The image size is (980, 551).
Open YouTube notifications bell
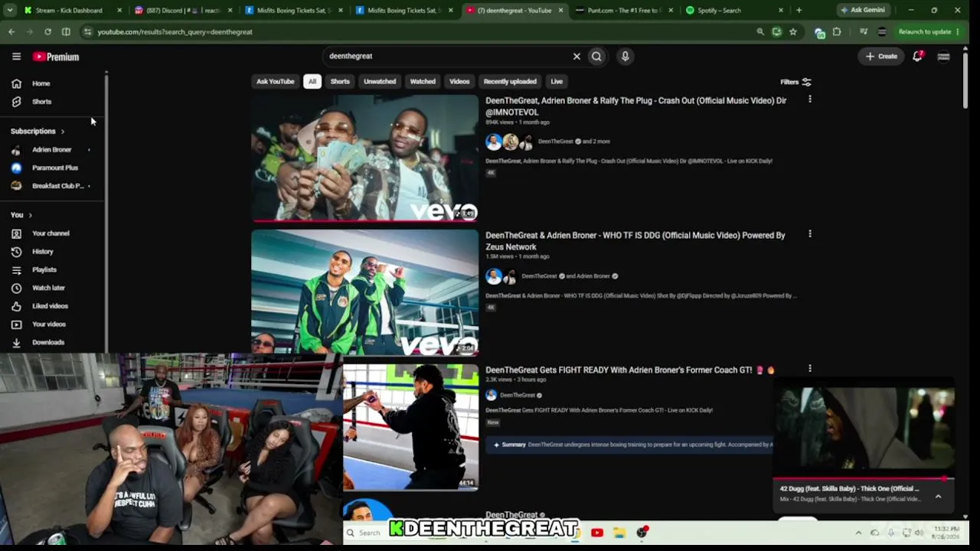(x=917, y=56)
